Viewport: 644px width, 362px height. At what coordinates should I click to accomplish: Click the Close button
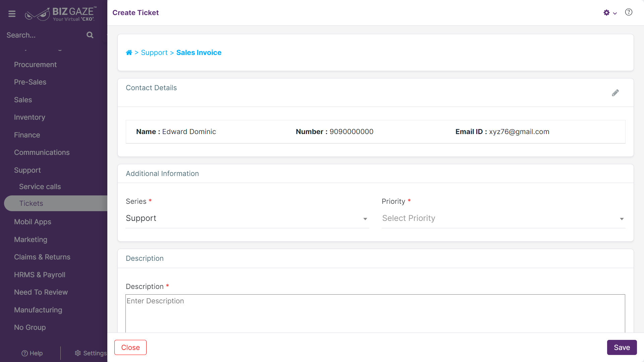(x=130, y=348)
